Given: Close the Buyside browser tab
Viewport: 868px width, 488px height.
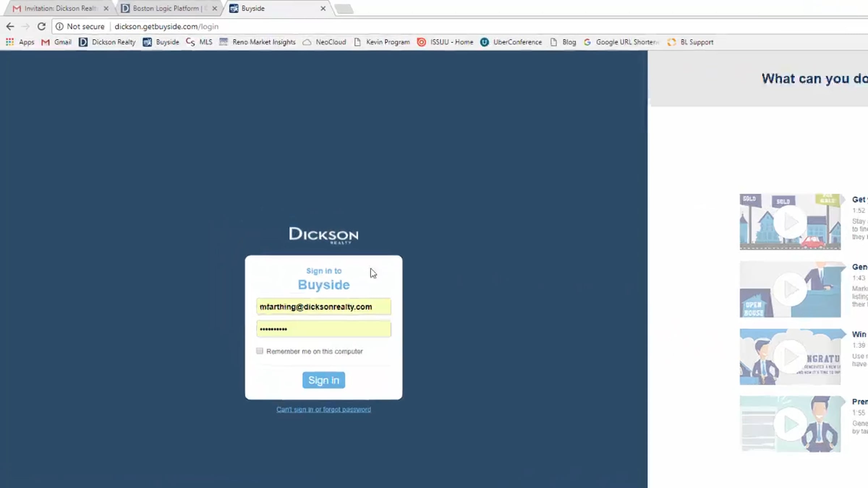Looking at the screenshot, I should click(323, 8).
